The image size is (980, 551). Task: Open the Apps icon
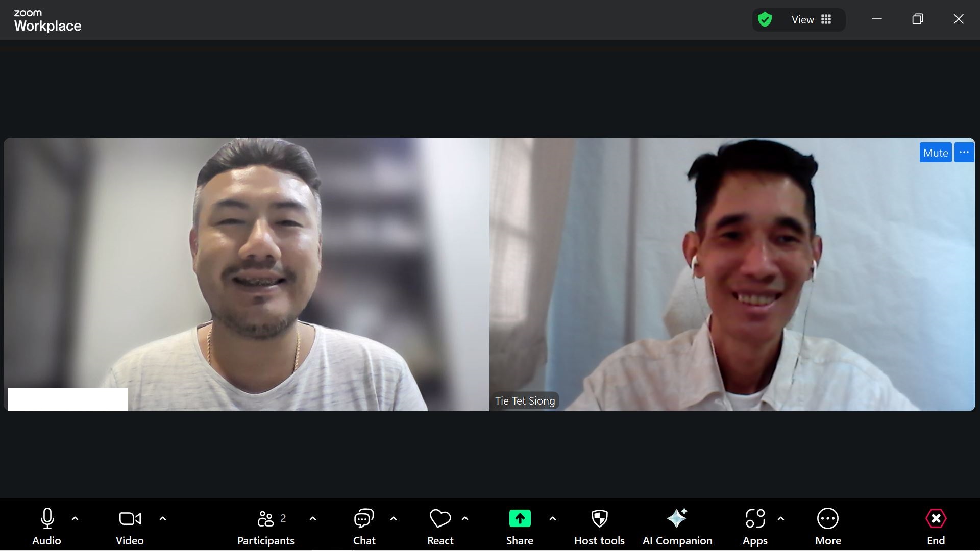pyautogui.click(x=755, y=519)
